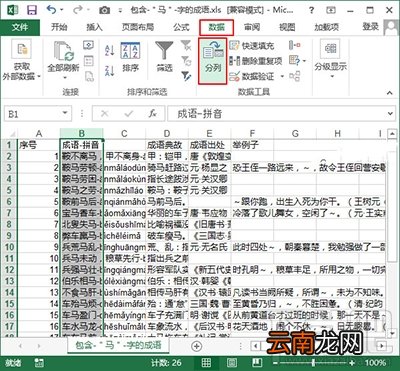The height and width of the screenshot is (371, 400).
Task: Open Excel Help with the question mark icon
Action: [x=311, y=10]
